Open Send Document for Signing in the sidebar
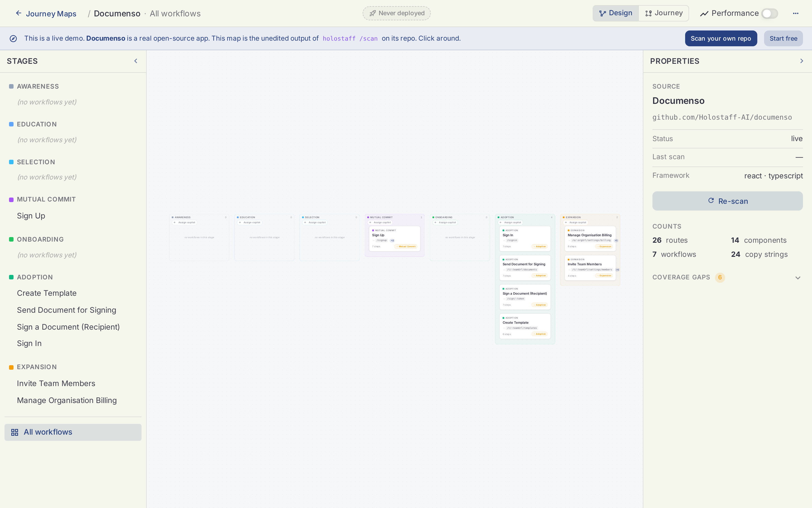 coord(67,310)
